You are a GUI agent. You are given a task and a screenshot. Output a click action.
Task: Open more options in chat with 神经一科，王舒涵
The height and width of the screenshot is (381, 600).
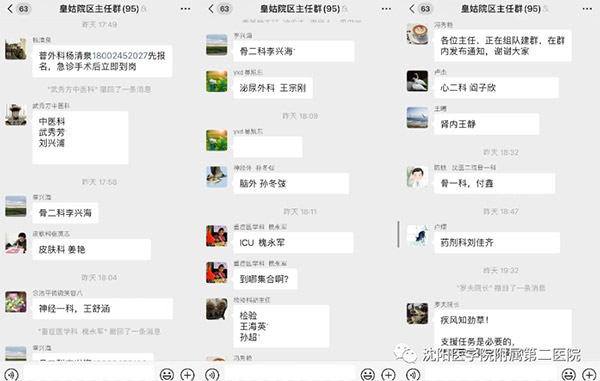pyautogui.click(x=186, y=9)
